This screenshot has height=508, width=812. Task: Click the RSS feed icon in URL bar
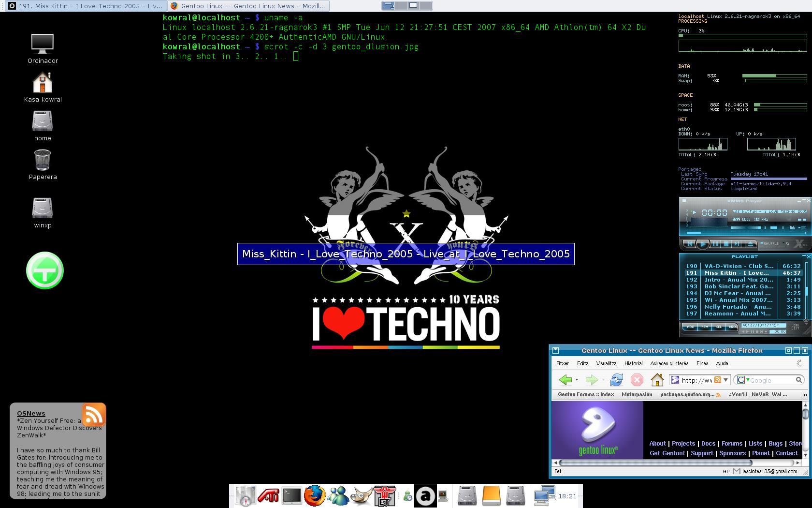click(x=718, y=380)
